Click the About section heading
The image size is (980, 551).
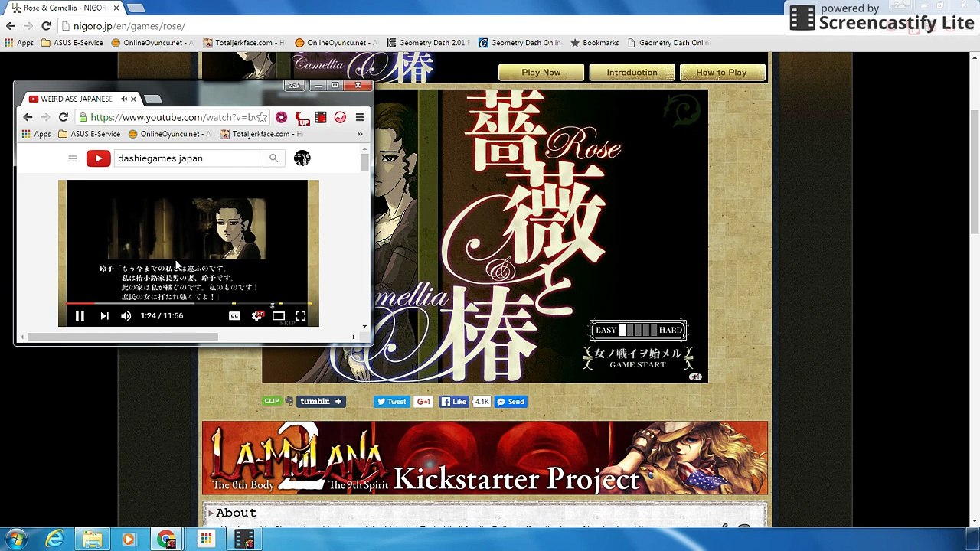click(236, 513)
